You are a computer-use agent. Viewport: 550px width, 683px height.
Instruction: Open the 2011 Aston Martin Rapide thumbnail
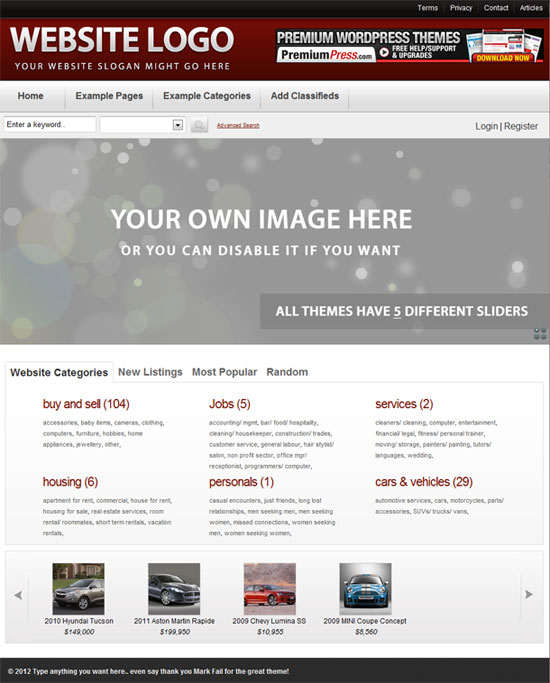[174, 588]
